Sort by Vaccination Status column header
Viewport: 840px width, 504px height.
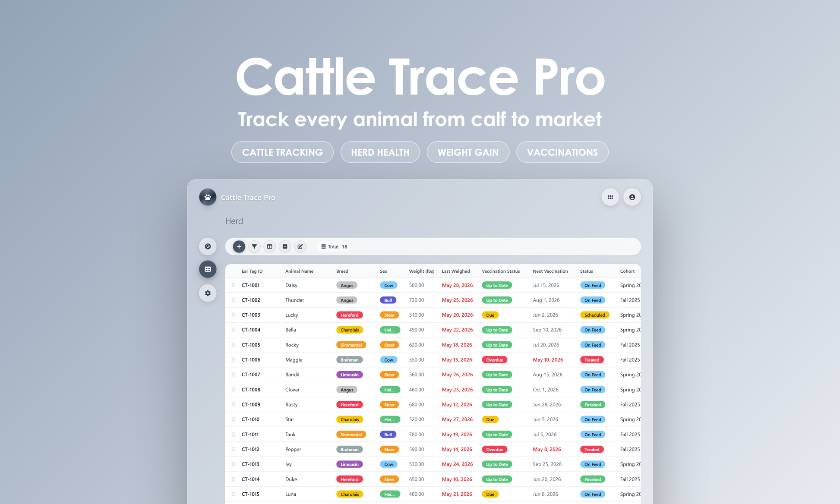coord(501,271)
